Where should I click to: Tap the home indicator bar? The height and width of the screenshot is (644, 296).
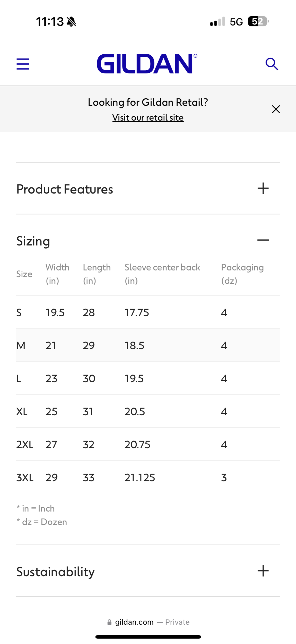pyautogui.click(x=148, y=637)
